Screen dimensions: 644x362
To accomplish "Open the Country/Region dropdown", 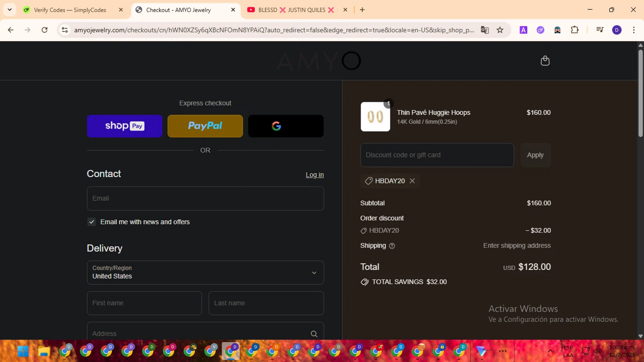I will tap(205, 272).
